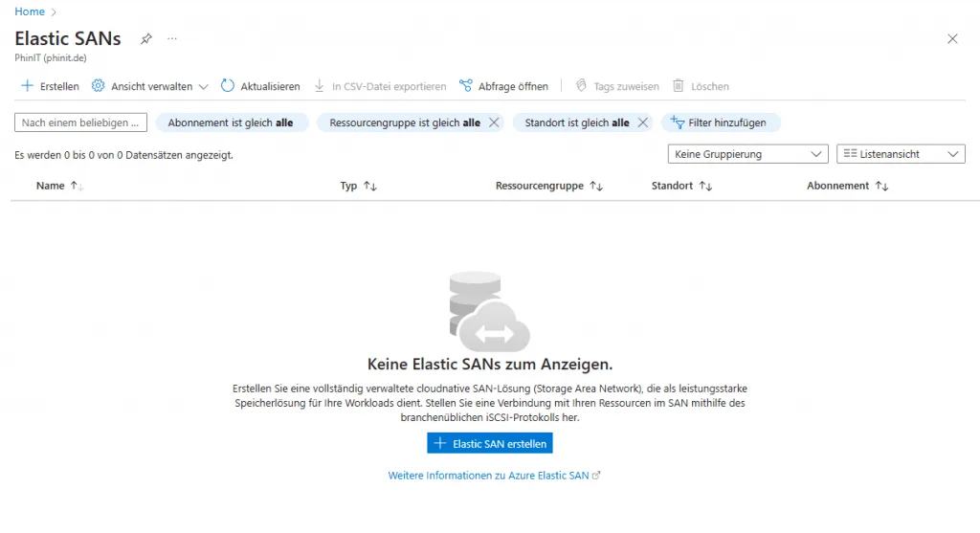Focus the filter search input field
This screenshot has height=533, width=980.
81,122
